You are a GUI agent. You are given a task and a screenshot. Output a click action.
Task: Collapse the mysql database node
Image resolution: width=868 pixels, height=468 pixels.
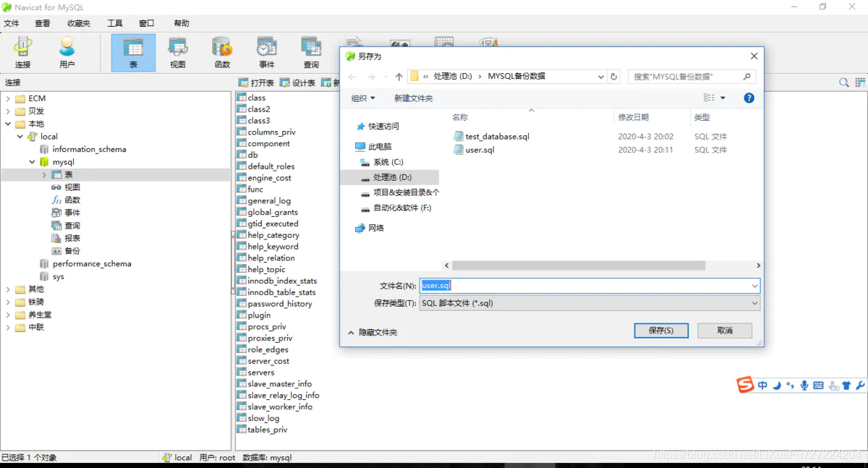[33, 162]
